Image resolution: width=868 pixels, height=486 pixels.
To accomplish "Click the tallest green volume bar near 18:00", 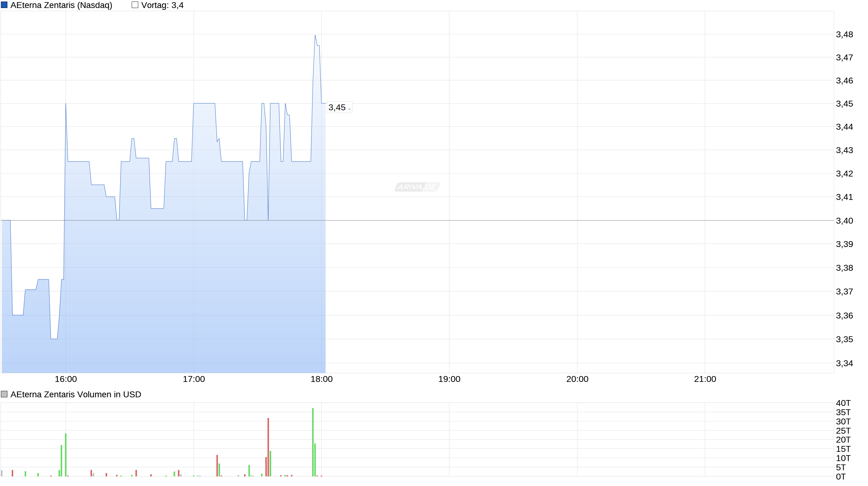I will click(313, 442).
